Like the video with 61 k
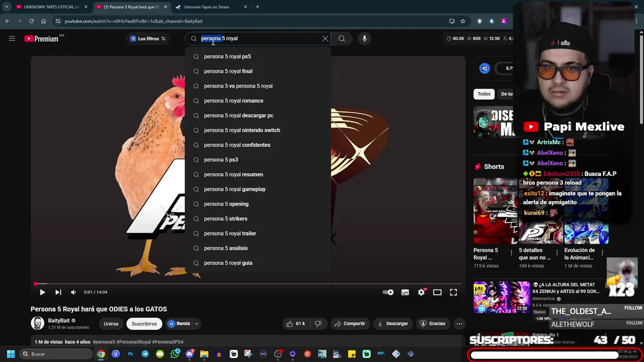This screenshot has height=362, width=644. tap(295, 324)
